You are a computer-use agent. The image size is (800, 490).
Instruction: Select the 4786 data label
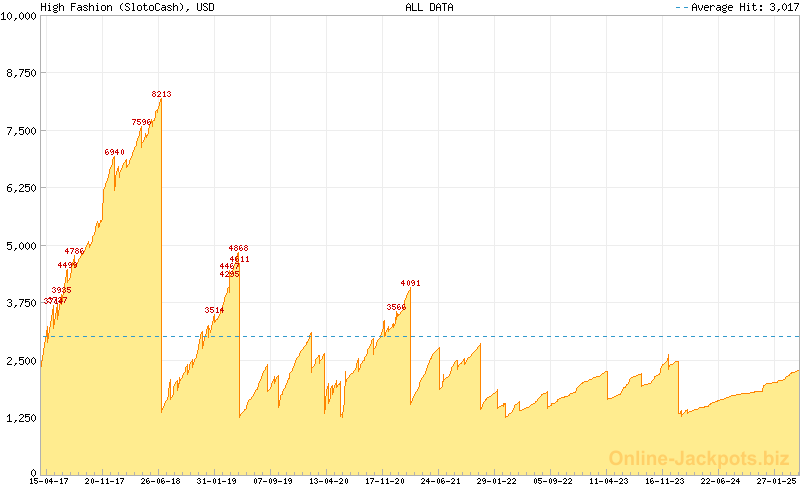coord(74,251)
